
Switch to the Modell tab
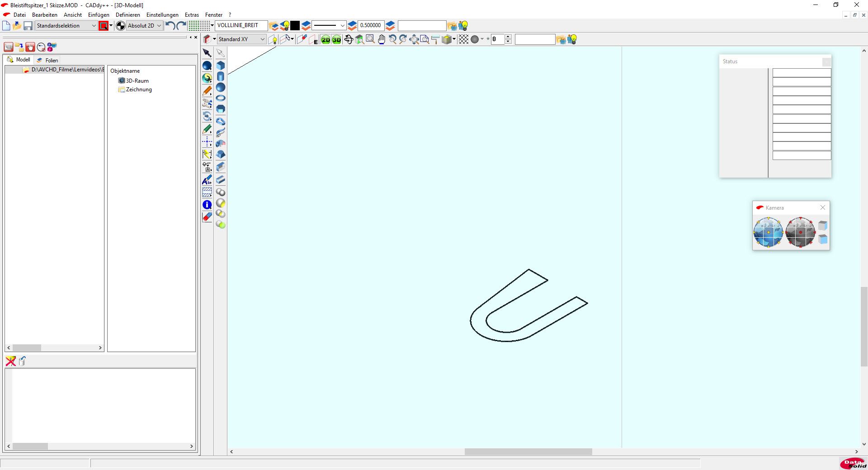(x=19, y=60)
